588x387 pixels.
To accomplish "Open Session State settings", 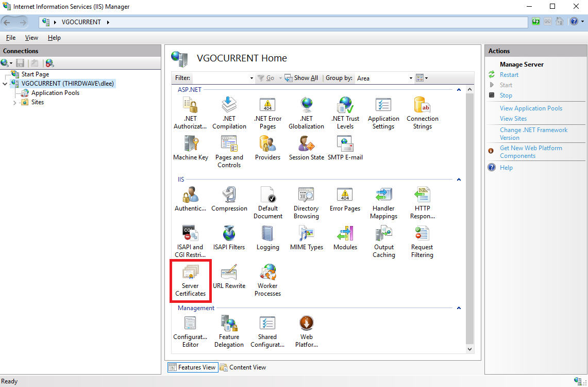I will pyautogui.click(x=307, y=148).
